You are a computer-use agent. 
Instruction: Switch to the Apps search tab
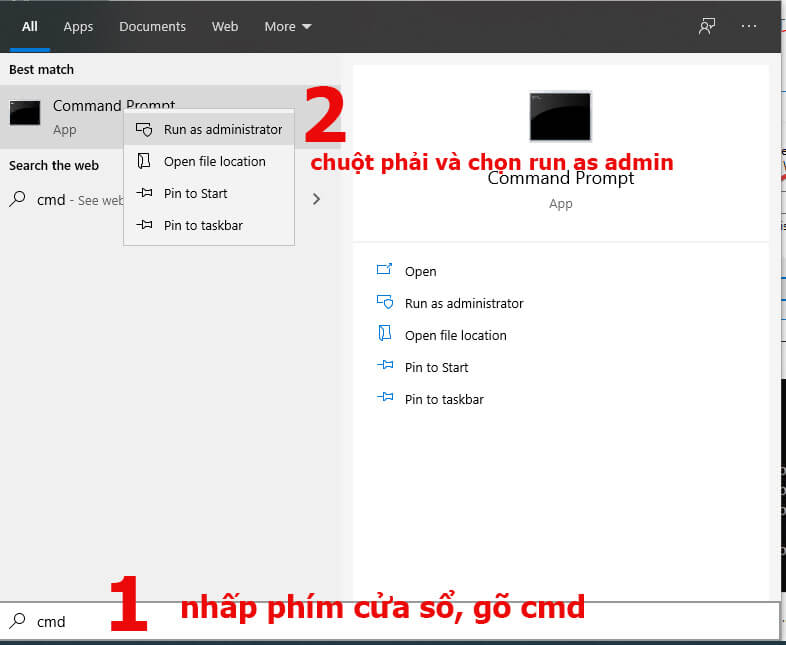[x=78, y=27]
